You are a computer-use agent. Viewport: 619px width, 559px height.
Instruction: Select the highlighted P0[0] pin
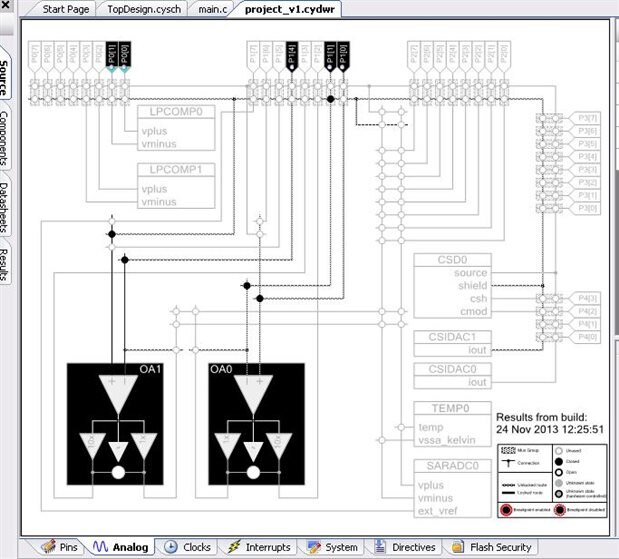click(125, 56)
